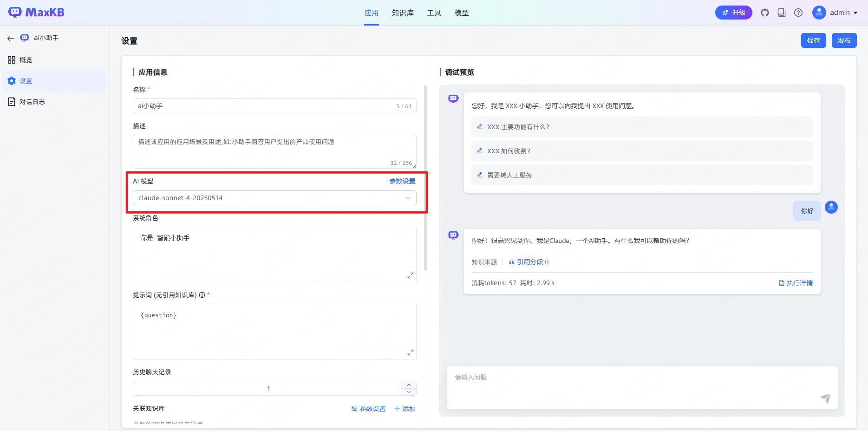Click the bot avatar beside Claude reply
Screen dimensions: 868x431
(x=453, y=235)
